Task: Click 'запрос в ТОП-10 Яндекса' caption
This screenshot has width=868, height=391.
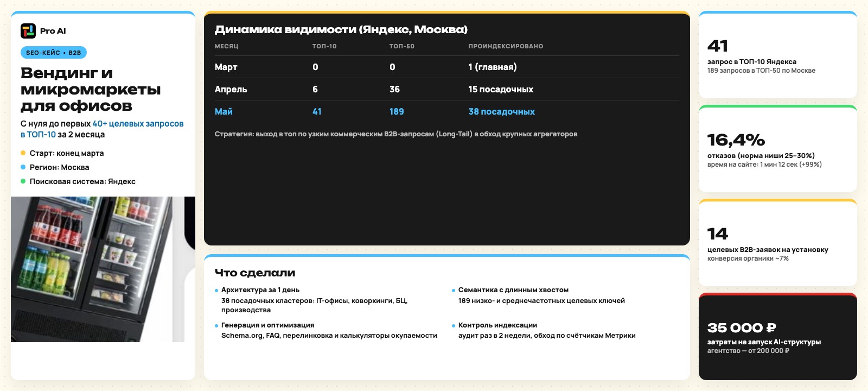Action: pos(752,62)
